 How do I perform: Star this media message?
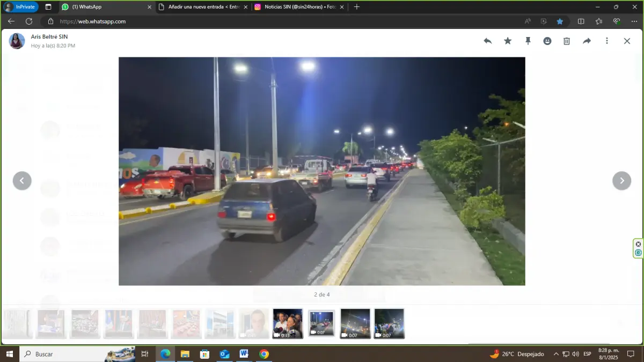(508, 41)
